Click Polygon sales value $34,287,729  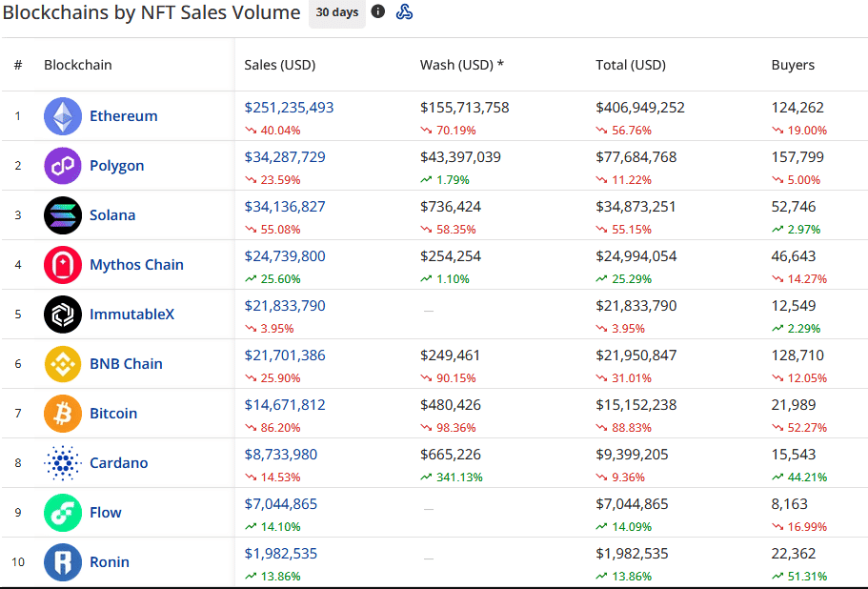coord(285,157)
